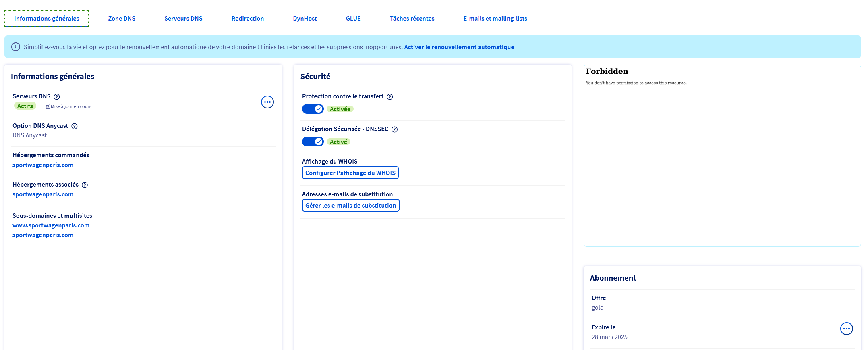This screenshot has height=350, width=868.
Task: Click Activer le renouvellement automatique link
Action: point(459,47)
